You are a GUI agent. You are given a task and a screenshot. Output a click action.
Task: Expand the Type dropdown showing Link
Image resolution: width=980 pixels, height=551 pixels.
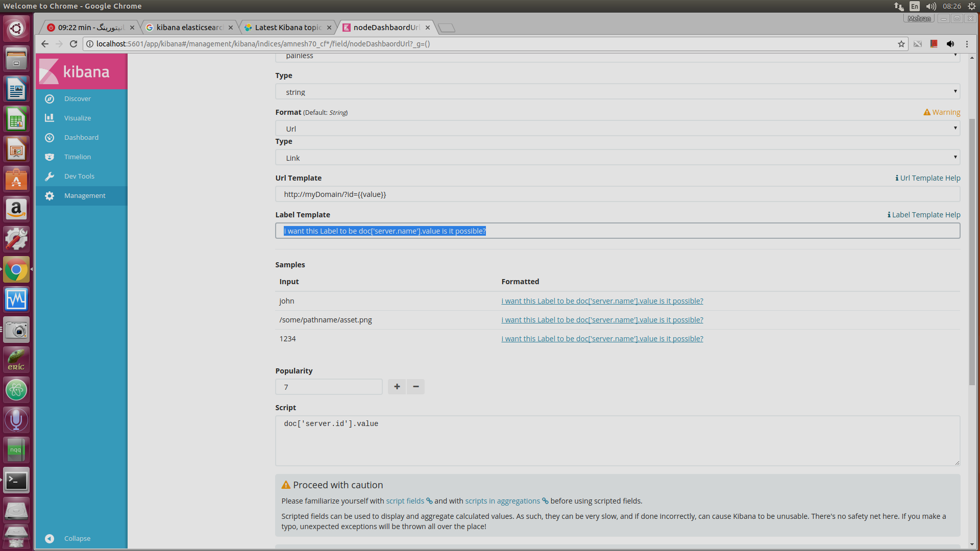[617, 158]
